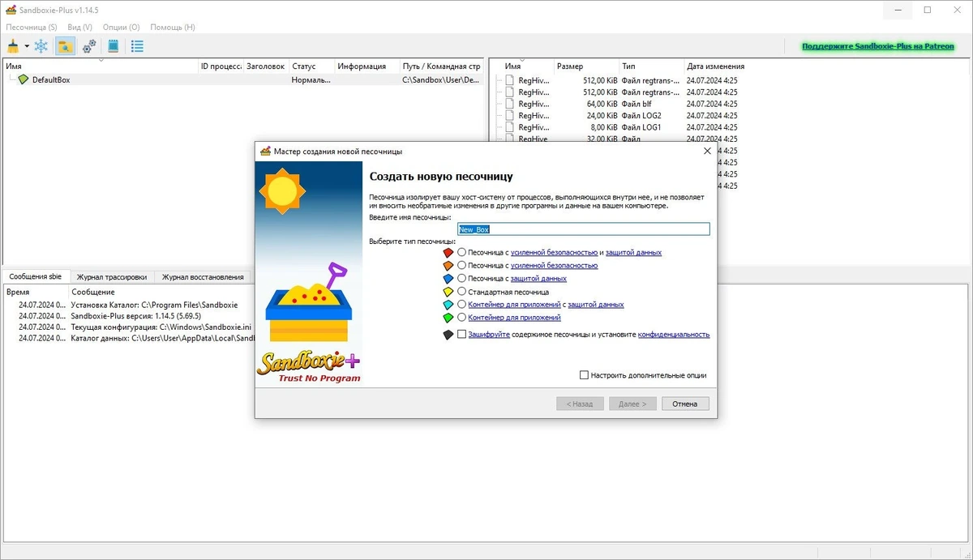Viewport: 973px width, 560px height.
Task: Click the blue box icon for data-protection sandbox
Action: pos(448,279)
